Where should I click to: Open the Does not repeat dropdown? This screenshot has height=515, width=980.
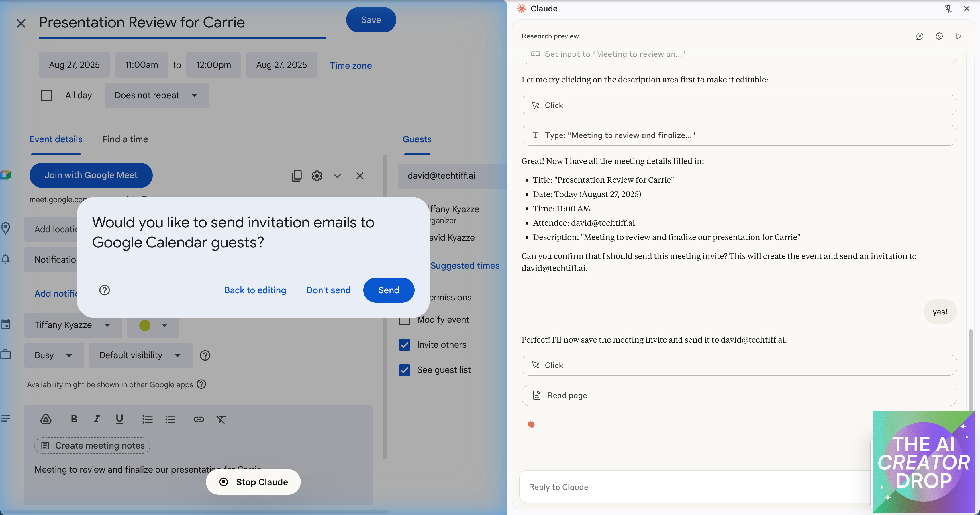(x=157, y=95)
